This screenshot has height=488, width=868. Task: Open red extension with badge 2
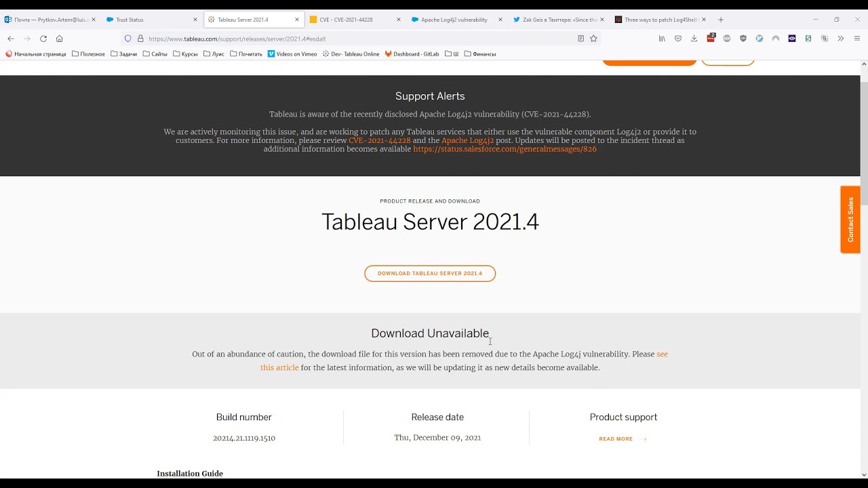pyautogui.click(x=711, y=38)
